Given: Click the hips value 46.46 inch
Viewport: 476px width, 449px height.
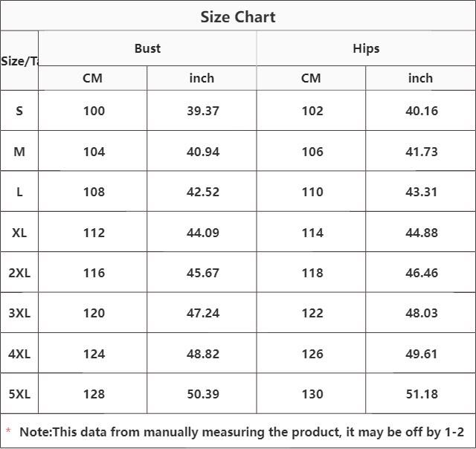Looking at the screenshot, I should pos(422,273).
